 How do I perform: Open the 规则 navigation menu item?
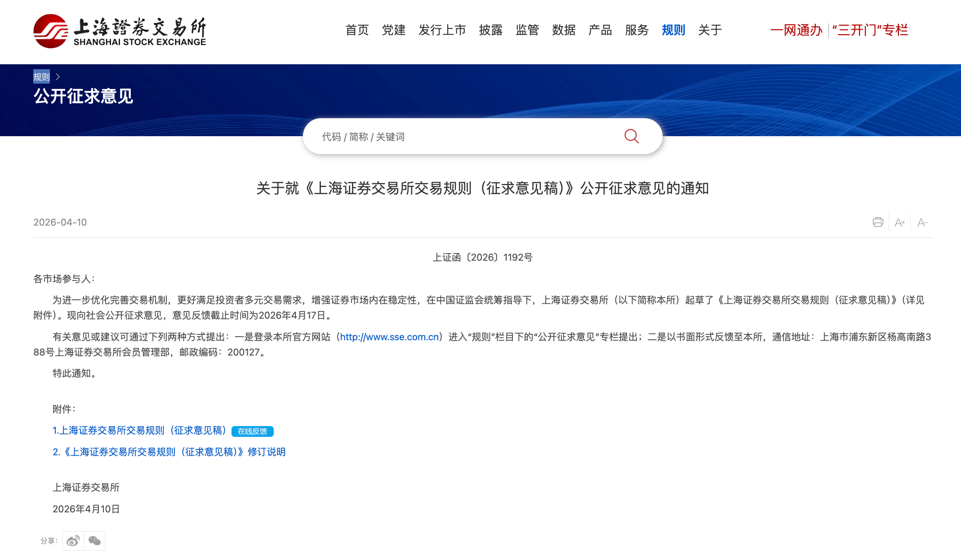[x=673, y=30]
